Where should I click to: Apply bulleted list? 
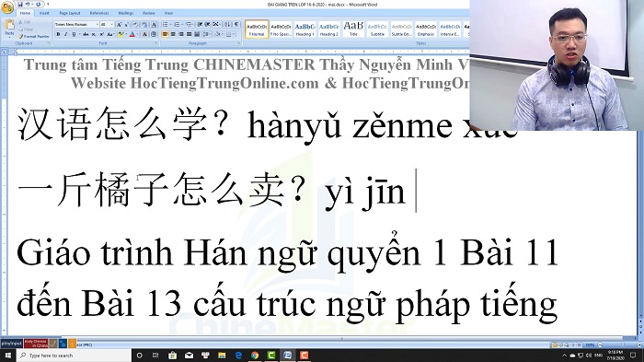[165, 25]
